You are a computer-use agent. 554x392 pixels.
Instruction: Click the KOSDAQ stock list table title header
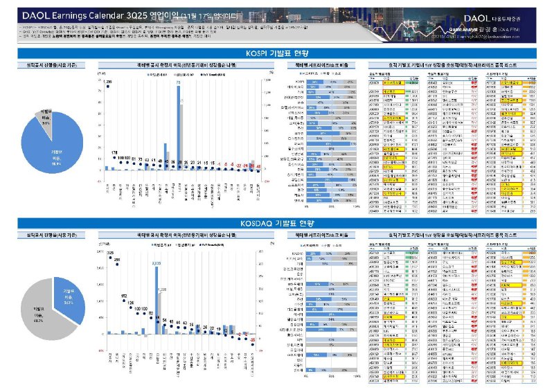click(x=456, y=238)
